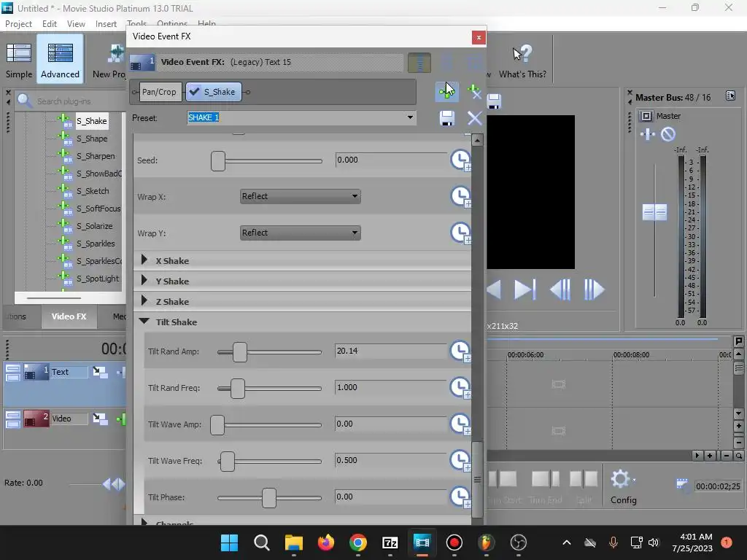Collapse the Tilt Shake section
This screenshot has height=560, width=747.
point(144,322)
